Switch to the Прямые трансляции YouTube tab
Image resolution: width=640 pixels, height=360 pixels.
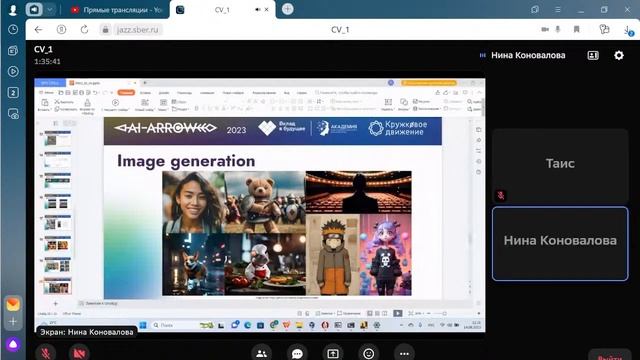click(x=117, y=10)
